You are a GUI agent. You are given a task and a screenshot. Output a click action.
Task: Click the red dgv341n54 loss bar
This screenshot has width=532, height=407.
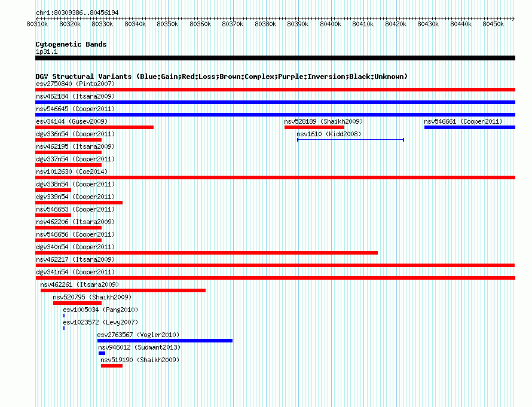[275, 278]
